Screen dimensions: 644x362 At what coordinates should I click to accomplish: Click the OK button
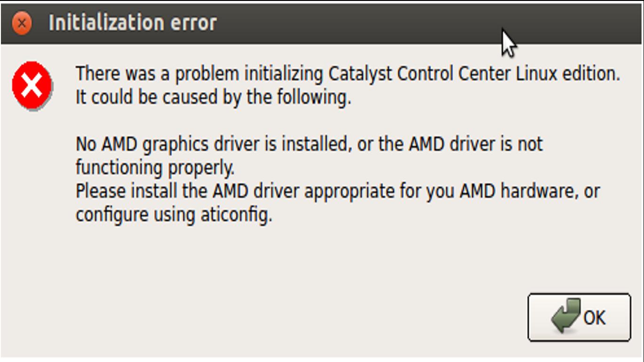click(579, 317)
